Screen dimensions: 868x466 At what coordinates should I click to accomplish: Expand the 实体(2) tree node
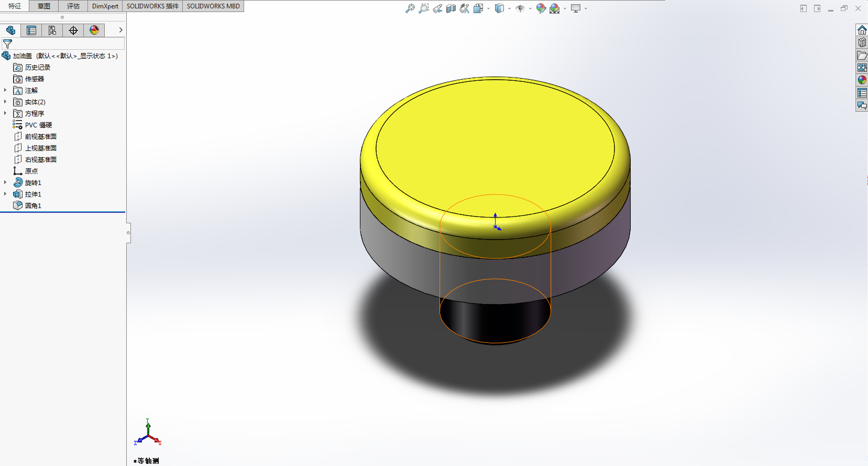click(x=5, y=102)
